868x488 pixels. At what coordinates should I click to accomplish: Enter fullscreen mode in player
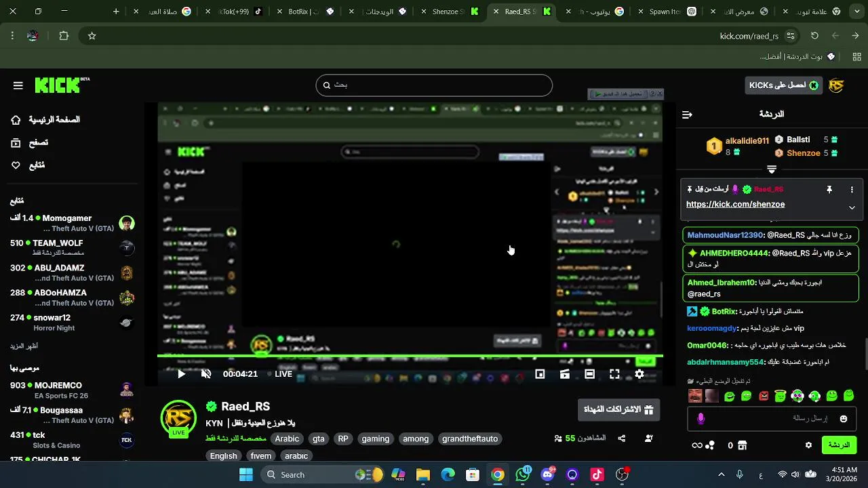point(614,374)
